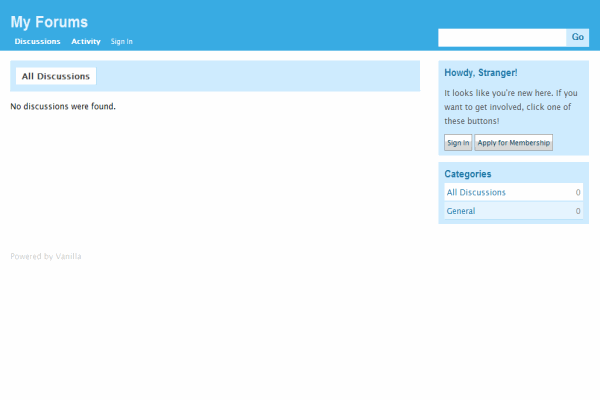Select Sign In in the top navigation
The image size is (600, 400).
click(121, 42)
